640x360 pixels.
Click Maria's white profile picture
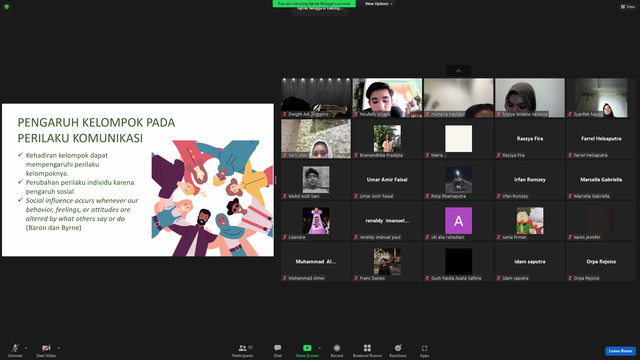point(458,139)
